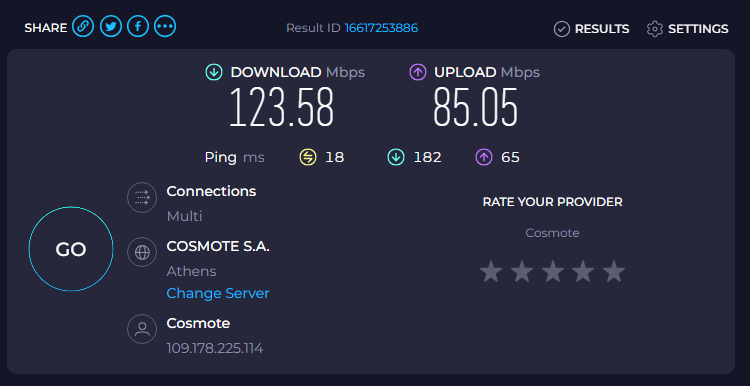750x386 pixels.
Task: Share result on Facebook
Action: (138, 26)
